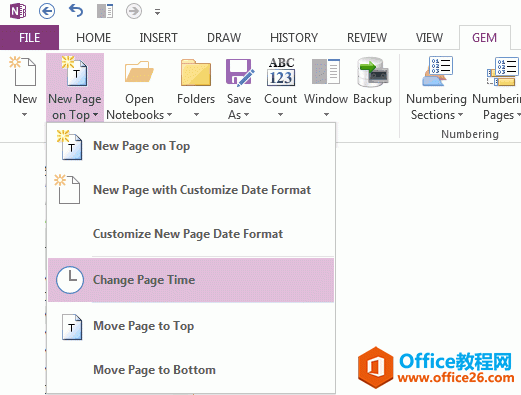Expand the New dropdown arrow
Image resolution: width=521 pixels, height=395 pixels.
point(24,115)
